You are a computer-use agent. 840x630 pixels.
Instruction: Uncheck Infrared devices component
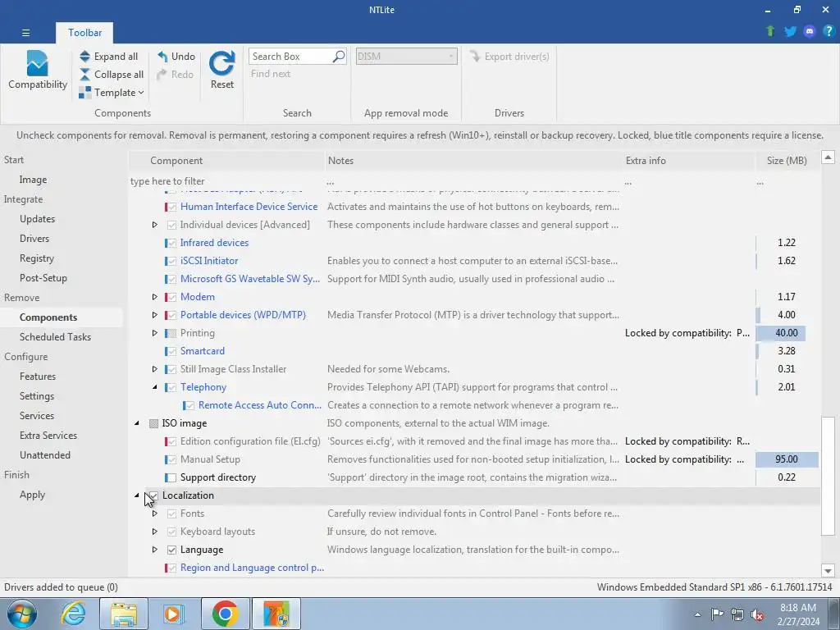tap(171, 243)
